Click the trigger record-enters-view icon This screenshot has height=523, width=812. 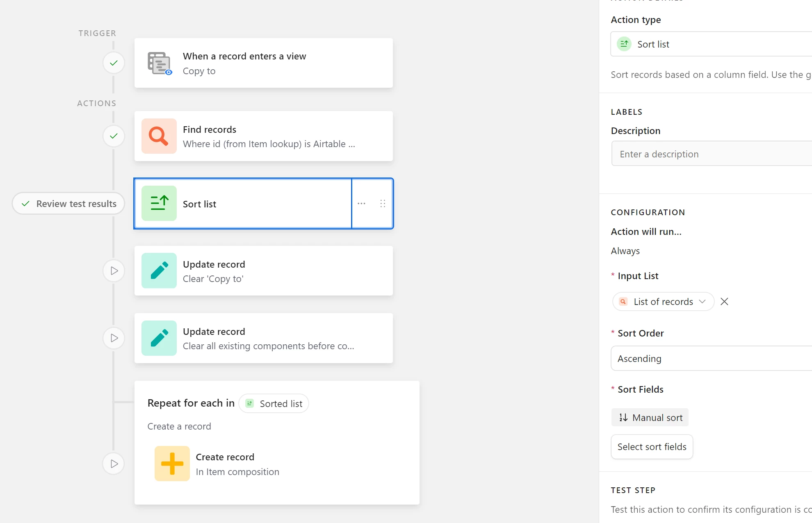point(159,63)
